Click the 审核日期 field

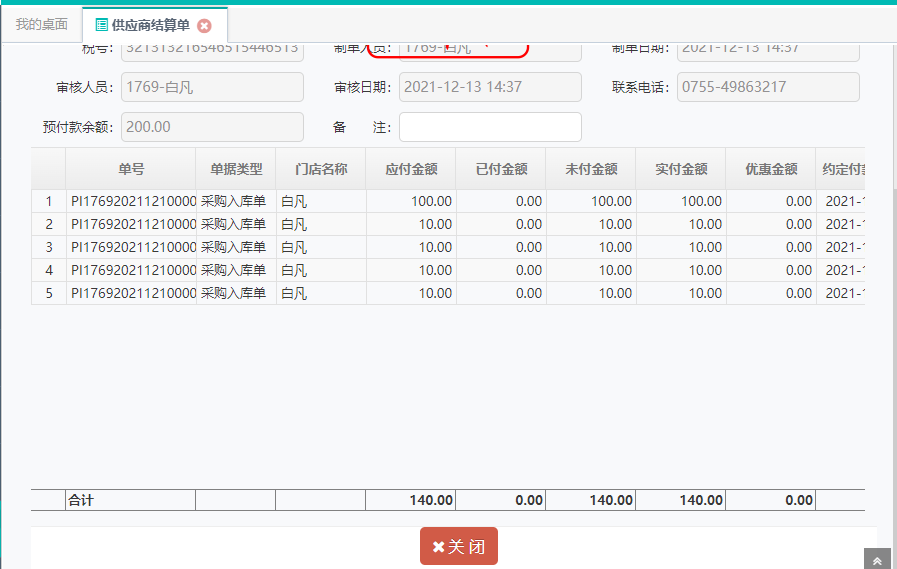click(x=490, y=87)
